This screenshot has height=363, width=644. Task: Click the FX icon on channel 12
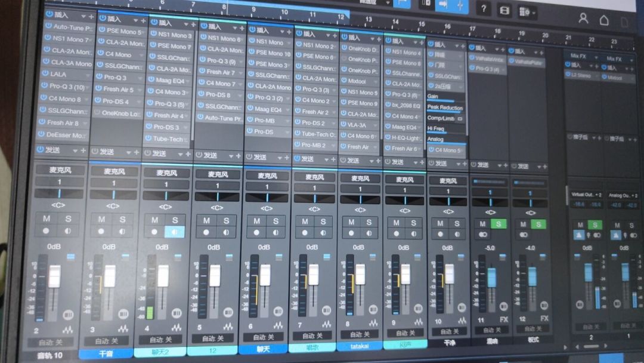pyautogui.click(x=544, y=318)
